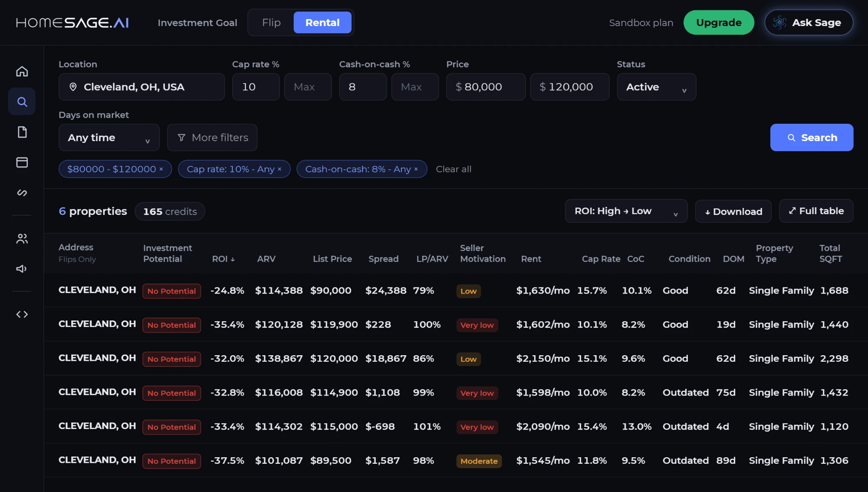Download the results
This screenshot has width=868, height=492.
tap(733, 211)
